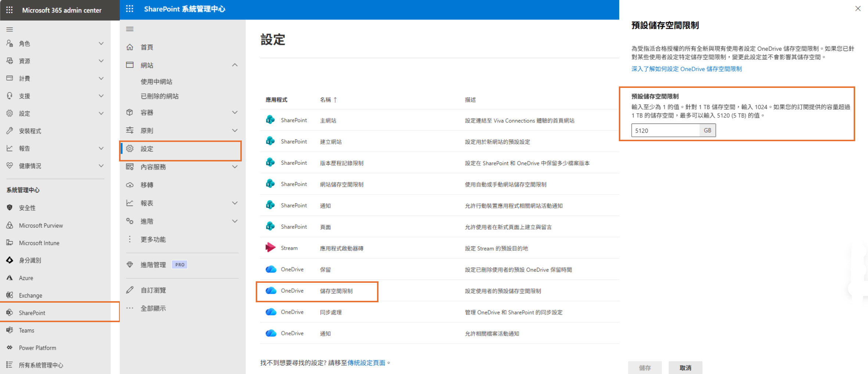The width and height of the screenshot is (868, 374).
Task: Click the 資源 resources icon
Action: (10, 61)
